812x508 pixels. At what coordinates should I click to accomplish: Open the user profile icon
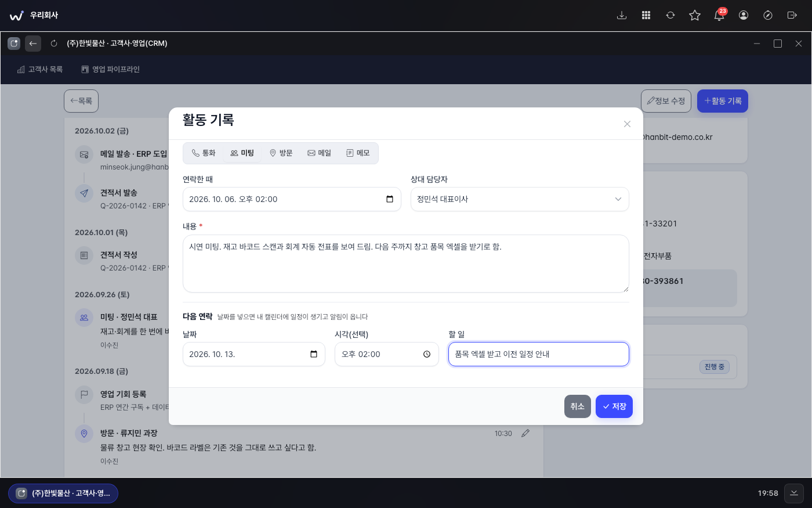pyautogui.click(x=744, y=16)
